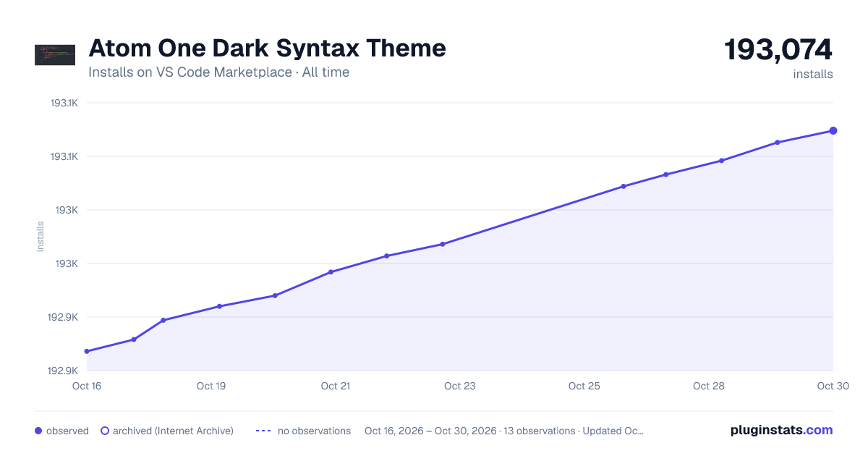Click the 'observed' legend marker
The height and width of the screenshot is (456, 868).
(x=38, y=431)
